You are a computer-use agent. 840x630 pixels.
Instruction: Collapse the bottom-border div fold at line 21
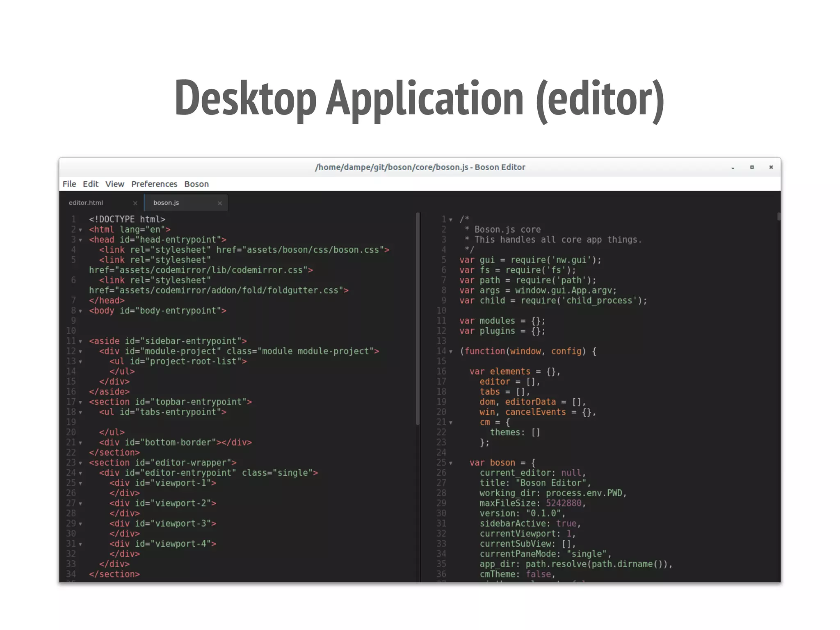(x=80, y=443)
